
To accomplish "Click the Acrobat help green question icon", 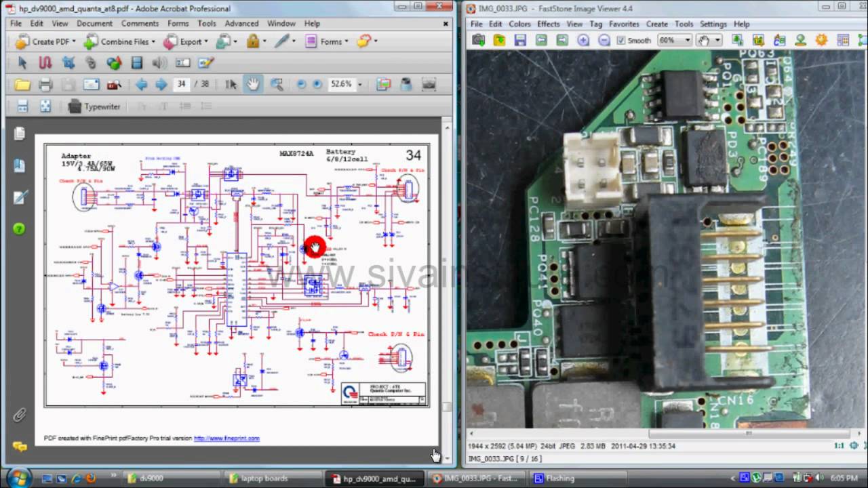I will tap(19, 229).
